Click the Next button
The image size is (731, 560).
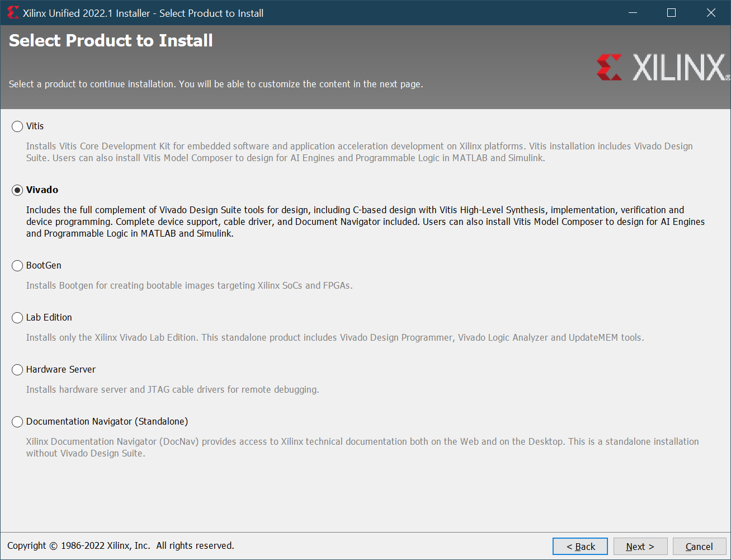coord(640,547)
